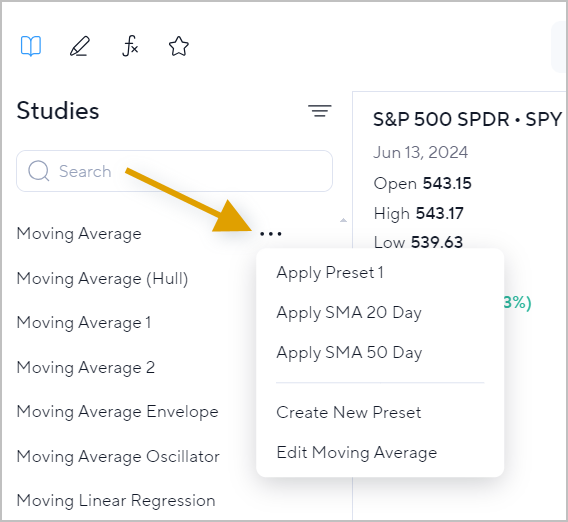
Task: Choose Apply Preset 1
Action: (330, 273)
